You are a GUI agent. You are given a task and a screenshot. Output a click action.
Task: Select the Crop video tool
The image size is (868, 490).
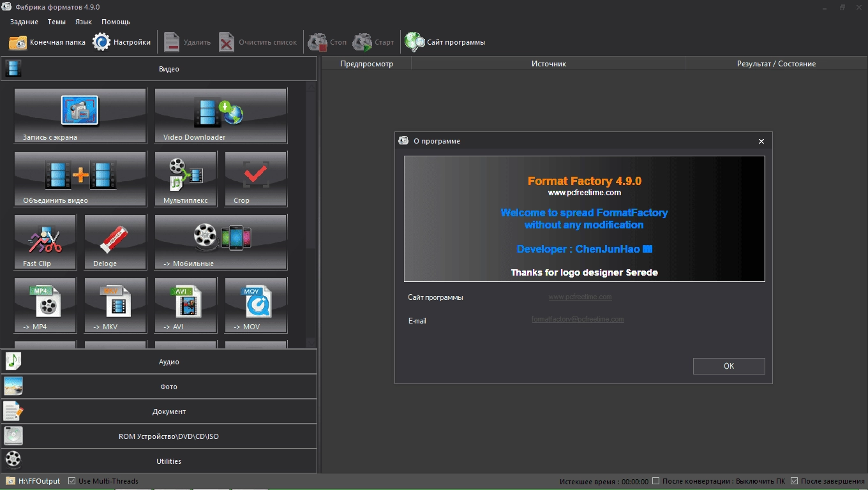(x=256, y=179)
